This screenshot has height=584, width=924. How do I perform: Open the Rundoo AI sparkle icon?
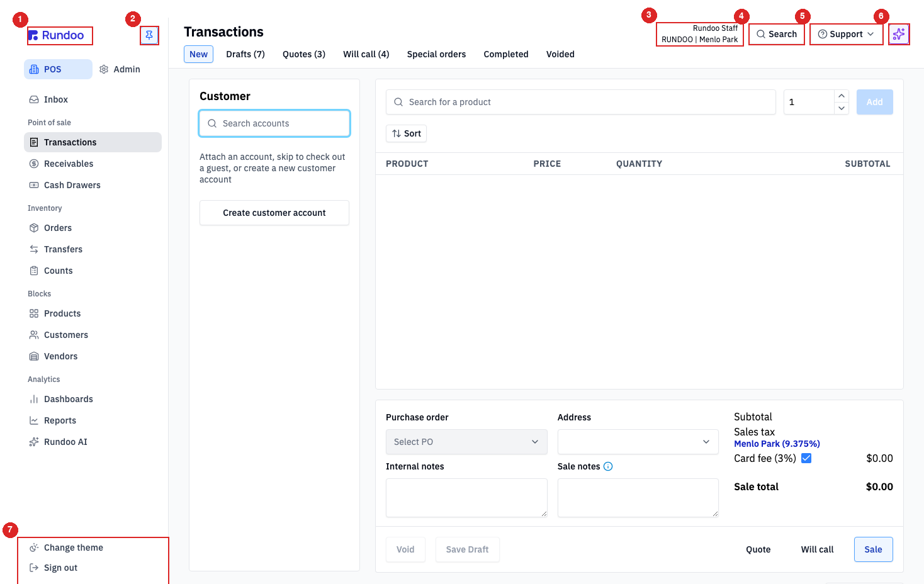(899, 34)
